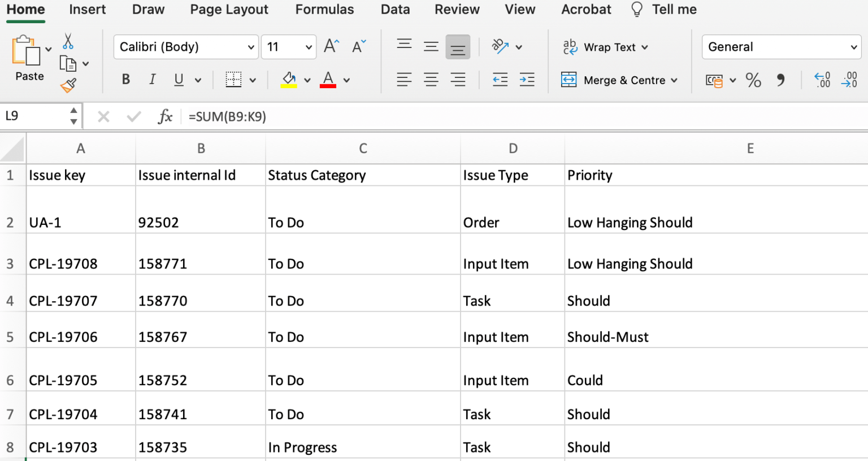The height and width of the screenshot is (461, 868).
Task: Select the Format Painter
Action: click(x=68, y=85)
